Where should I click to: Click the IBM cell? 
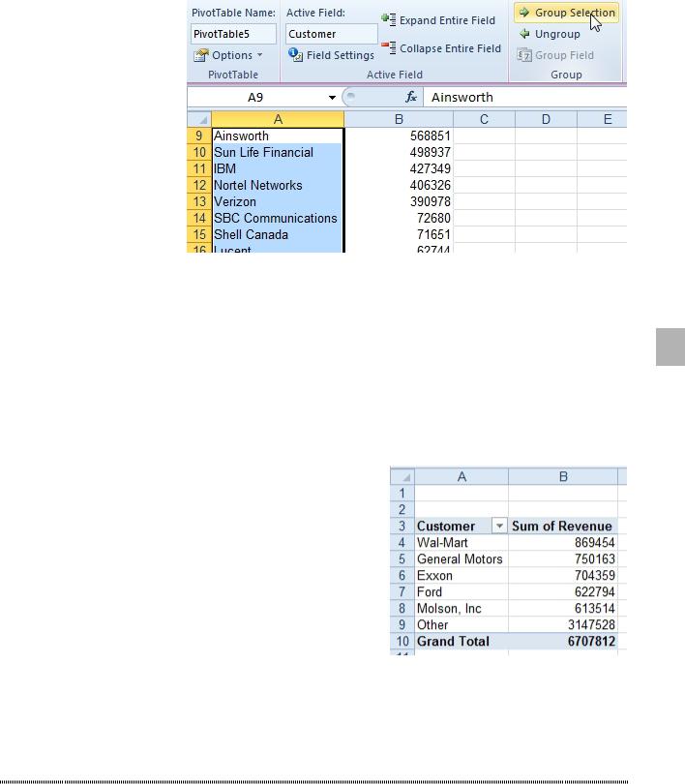coord(278,168)
